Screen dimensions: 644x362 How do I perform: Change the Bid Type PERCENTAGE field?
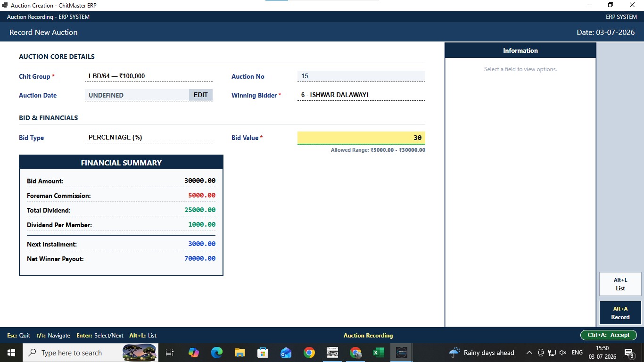point(149,138)
